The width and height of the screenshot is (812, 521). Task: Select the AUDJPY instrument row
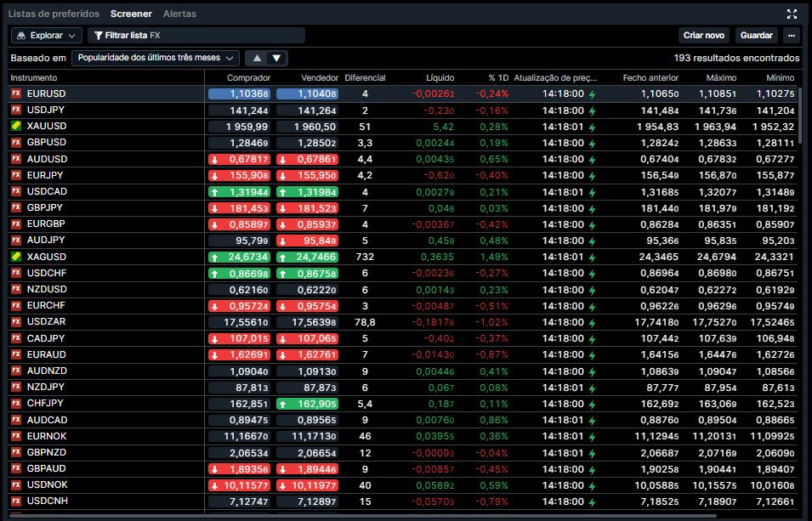pyautogui.click(x=404, y=241)
